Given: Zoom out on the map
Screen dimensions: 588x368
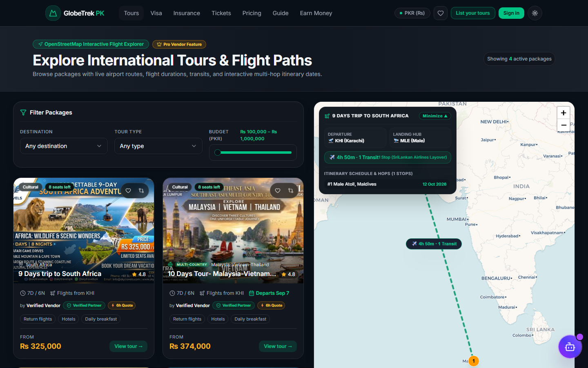Looking at the screenshot, I should pos(563,125).
